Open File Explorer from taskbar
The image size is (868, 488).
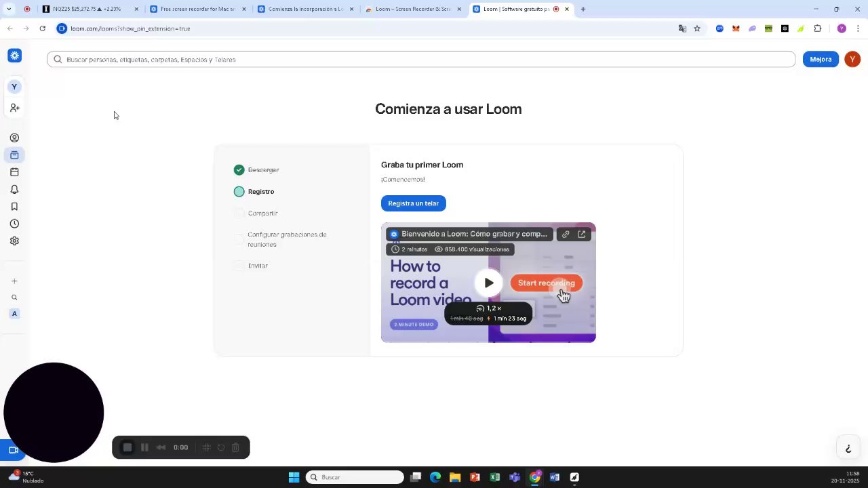(x=455, y=477)
